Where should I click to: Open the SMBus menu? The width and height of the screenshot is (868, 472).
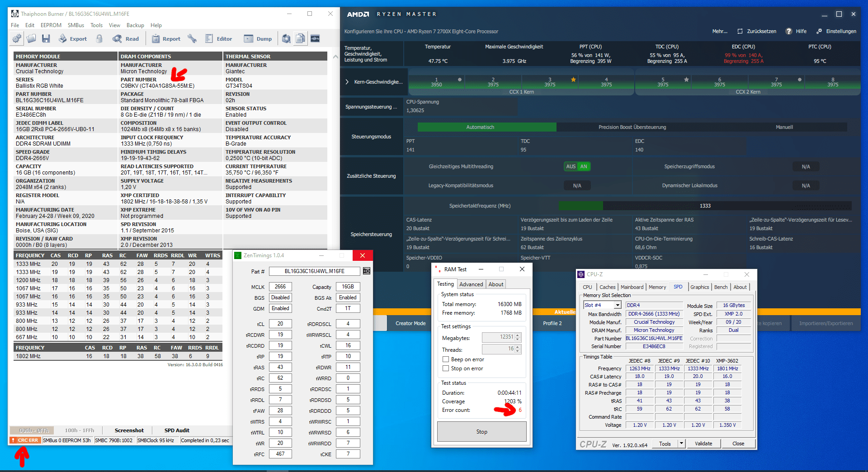click(75, 25)
